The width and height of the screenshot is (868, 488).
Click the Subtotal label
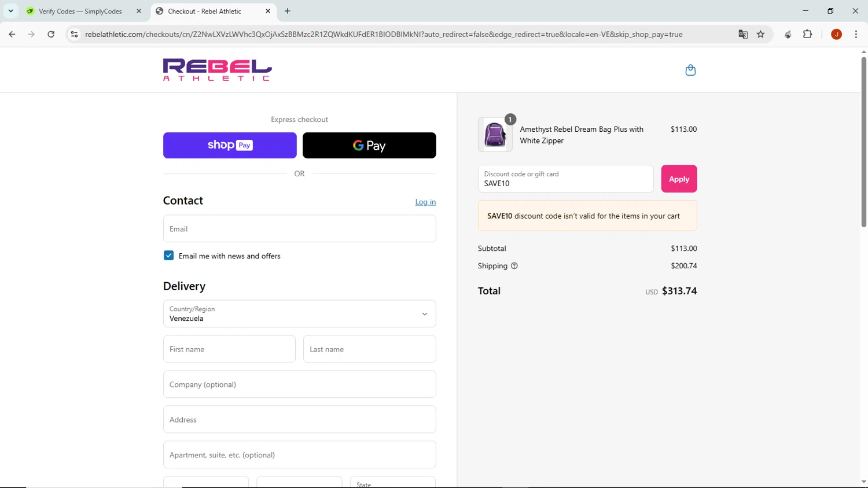(x=492, y=249)
